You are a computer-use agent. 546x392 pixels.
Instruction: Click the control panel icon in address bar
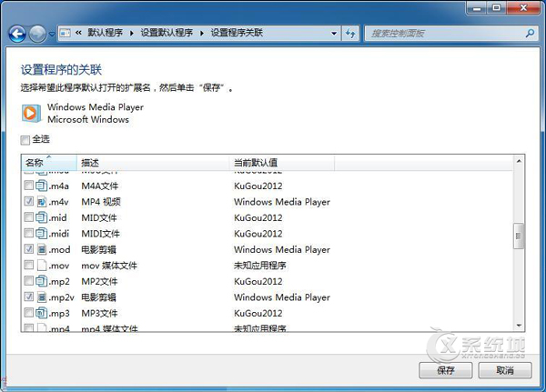(66, 33)
